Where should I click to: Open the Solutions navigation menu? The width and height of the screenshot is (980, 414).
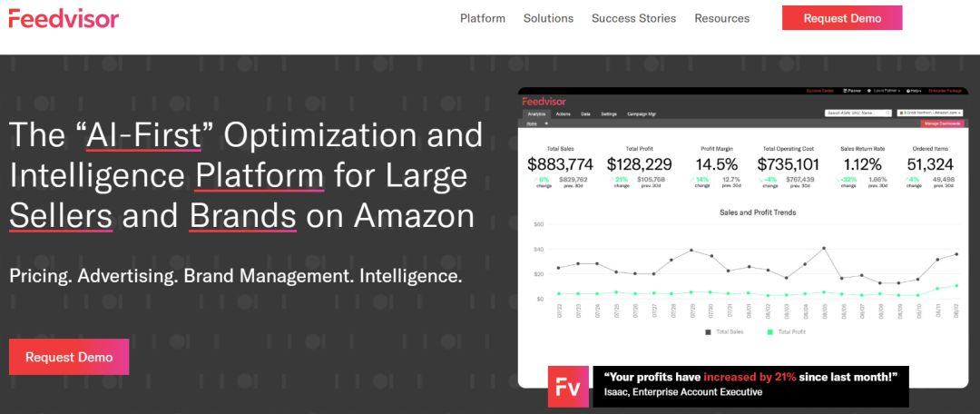click(548, 18)
